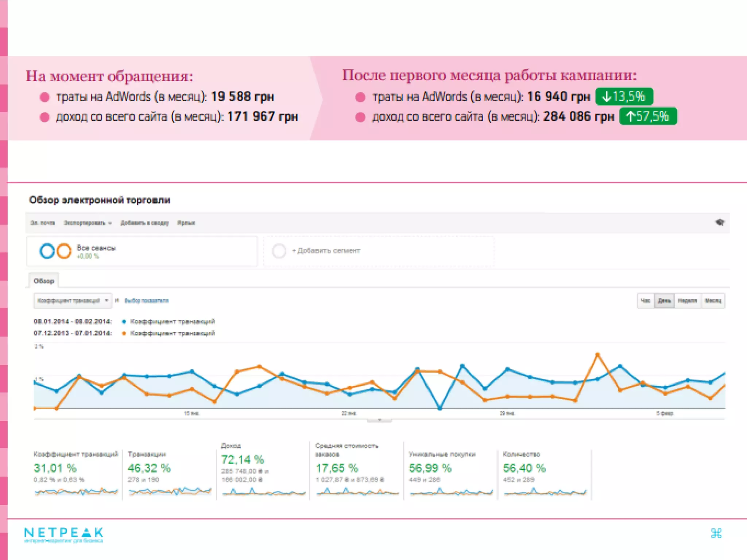Open Коэффициент транзакций metric dropdown
Image resolution: width=747 pixels, height=560 pixels.
tap(73, 301)
